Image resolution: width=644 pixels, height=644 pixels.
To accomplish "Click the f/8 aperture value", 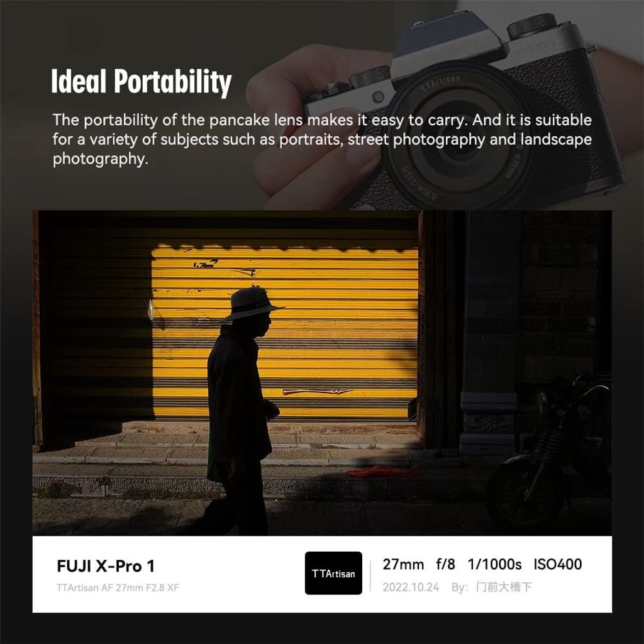I will pyautogui.click(x=445, y=564).
